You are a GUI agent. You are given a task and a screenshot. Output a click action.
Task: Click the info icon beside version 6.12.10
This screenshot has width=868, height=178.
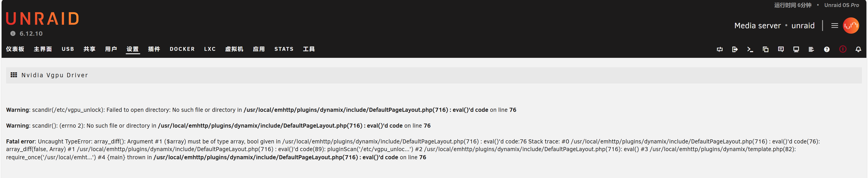pyautogui.click(x=13, y=34)
